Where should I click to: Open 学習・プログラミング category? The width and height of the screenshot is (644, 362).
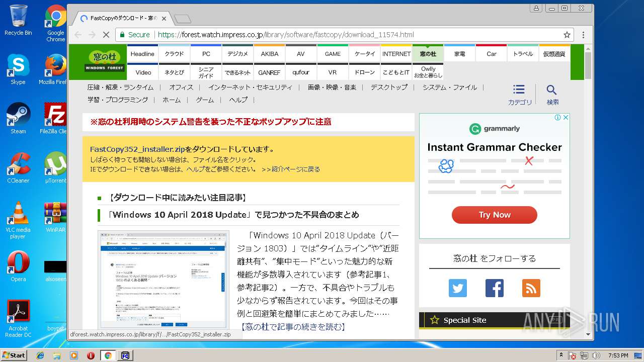point(118,100)
